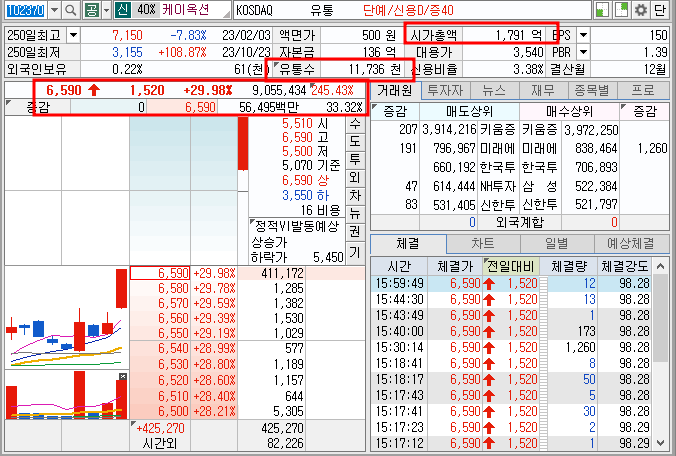Screen dimensions: 676x456
Task: Switch to the 투자자 tab
Action: [445, 91]
